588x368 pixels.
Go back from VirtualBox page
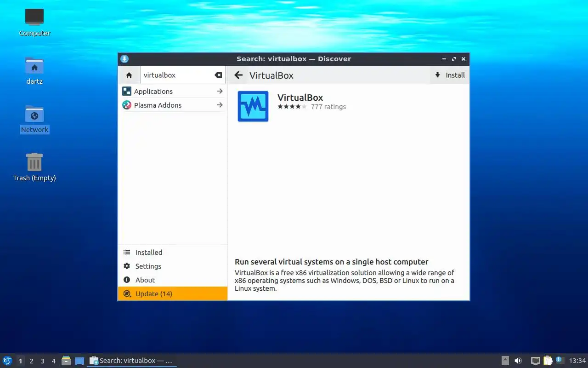click(238, 75)
